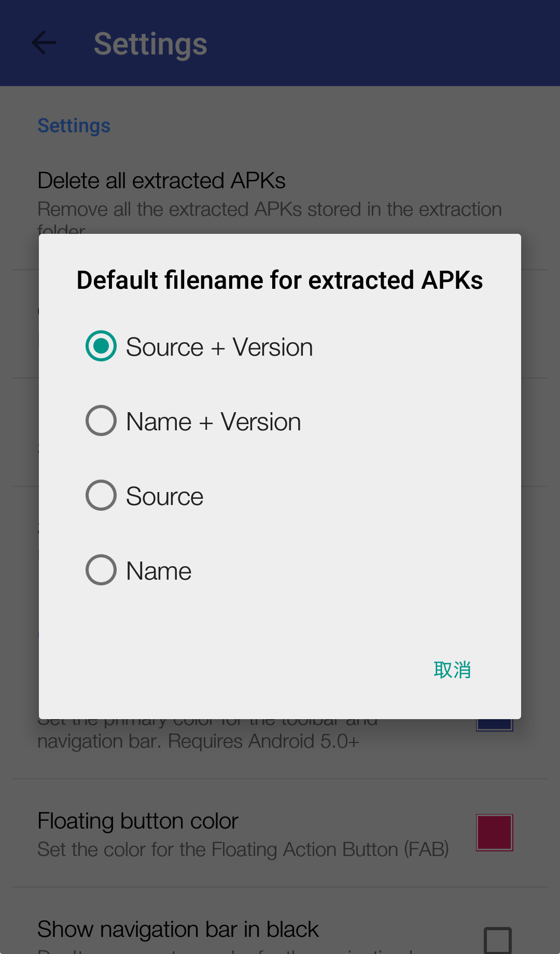Pick the Source only radio button
560x954 pixels.
(101, 496)
